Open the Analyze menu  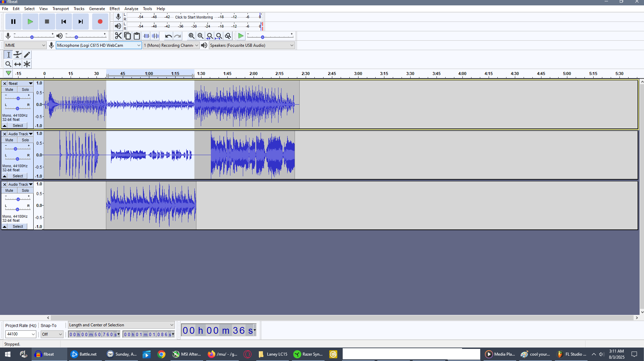coord(131,9)
